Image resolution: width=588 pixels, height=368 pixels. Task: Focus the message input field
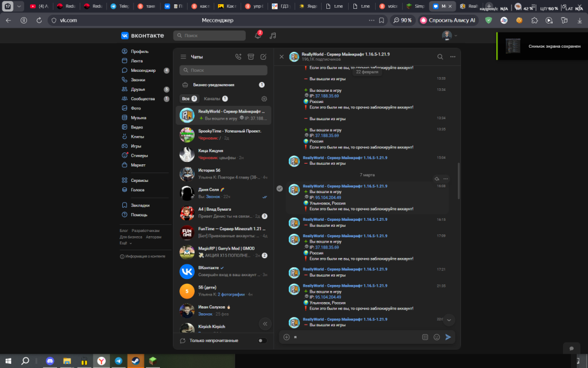pyautogui.click(x=356, y=337)
